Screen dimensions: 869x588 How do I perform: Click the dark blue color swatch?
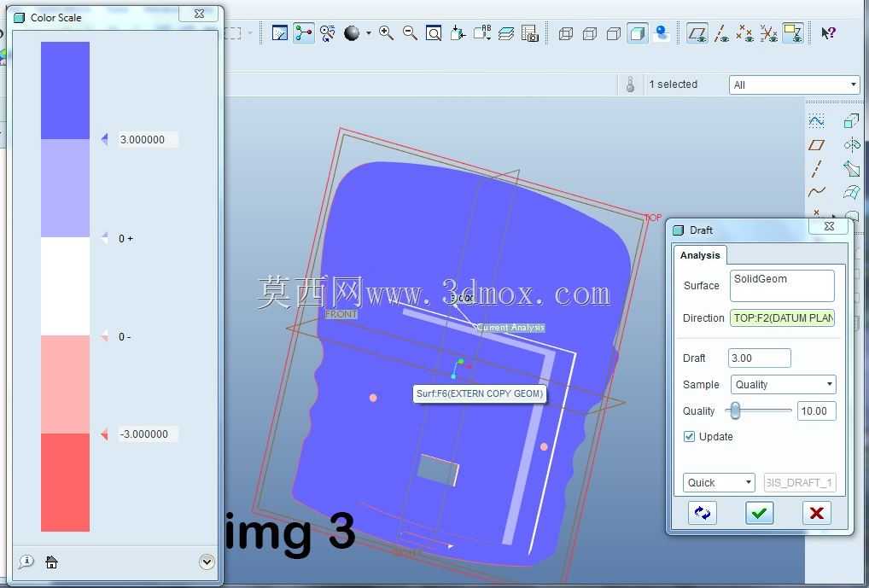point(65,90)
